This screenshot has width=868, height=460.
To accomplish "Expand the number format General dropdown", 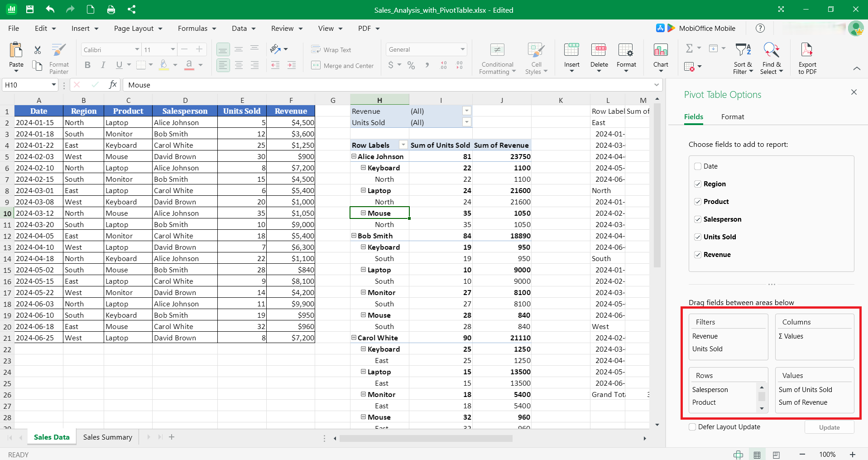I will 462,49.
